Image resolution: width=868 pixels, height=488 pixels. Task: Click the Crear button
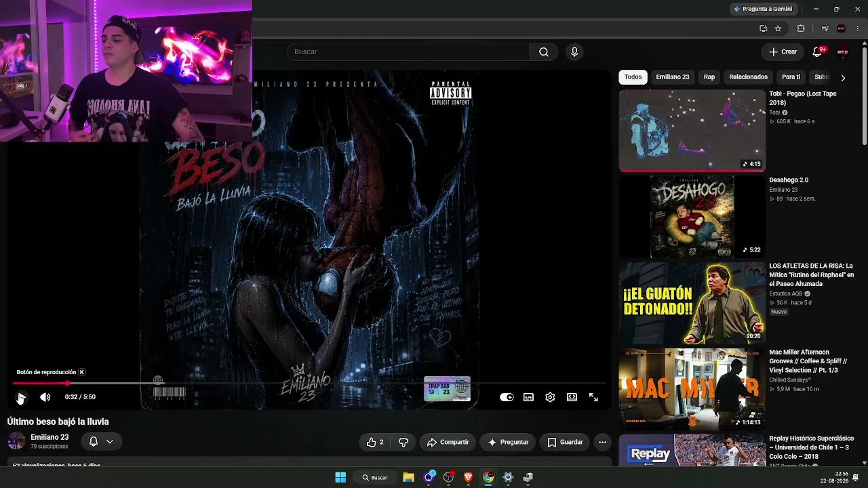coord(783,52)
